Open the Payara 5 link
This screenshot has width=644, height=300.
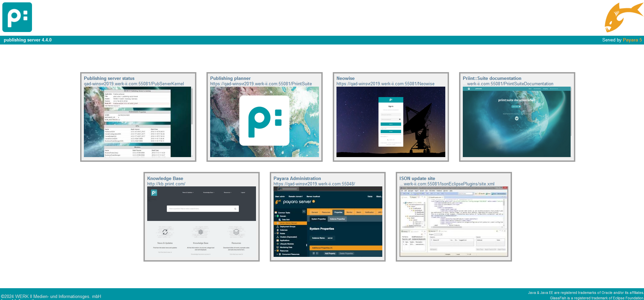pos(632,40)
